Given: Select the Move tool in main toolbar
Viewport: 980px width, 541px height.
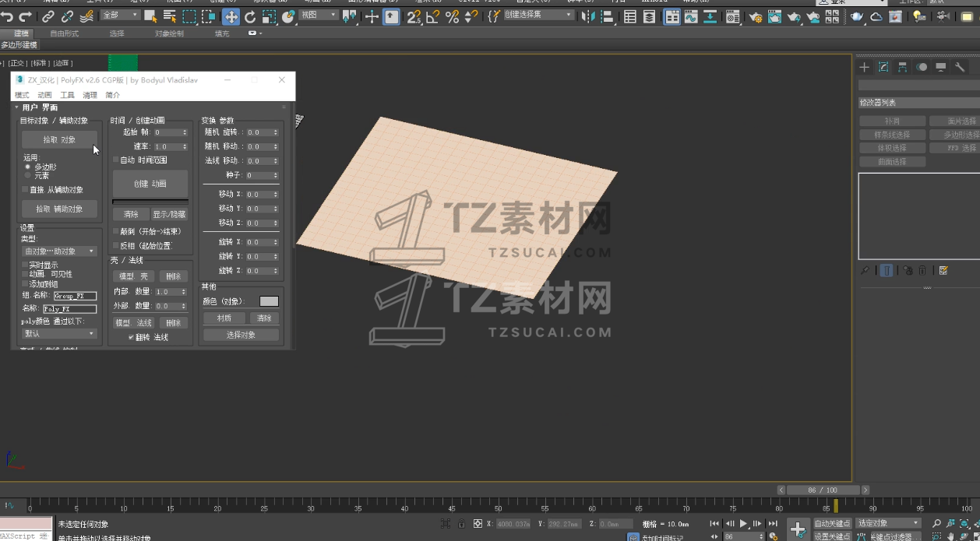Looking at the screenshot, I should tap(231, 17).
